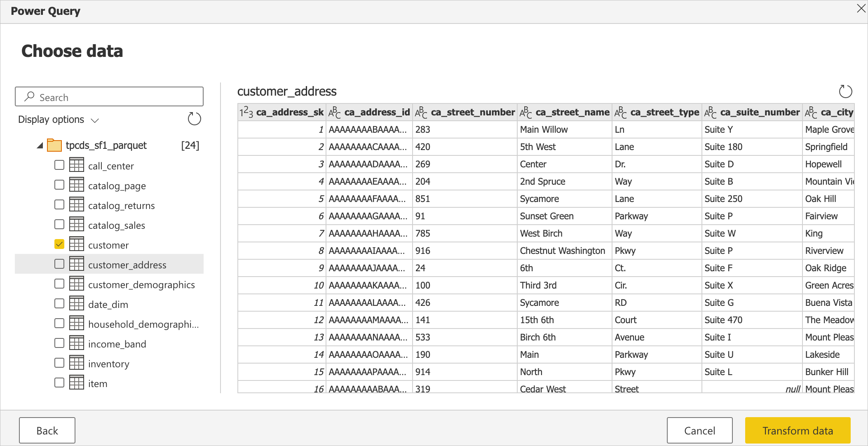Viewport: 868px width, 446px height.
Task: Click the text type icon on ca_street_type column
Action: click(620, 113)
